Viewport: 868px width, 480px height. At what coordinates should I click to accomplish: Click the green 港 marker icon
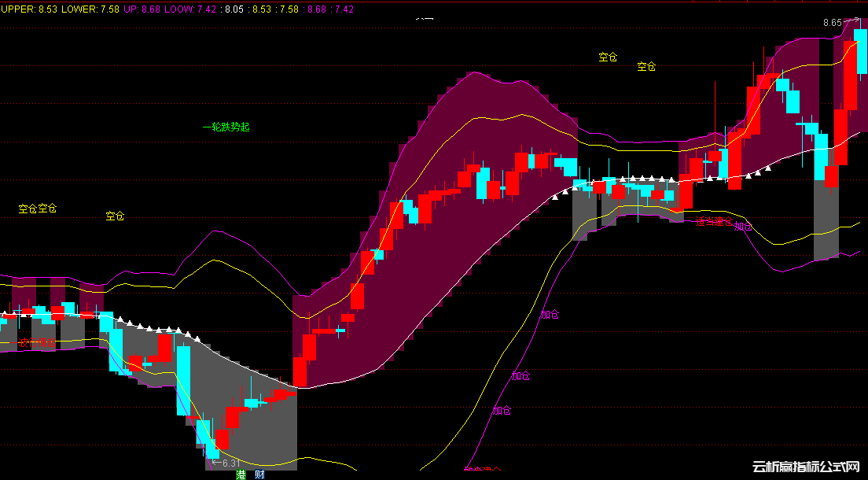tap(241, 474)
